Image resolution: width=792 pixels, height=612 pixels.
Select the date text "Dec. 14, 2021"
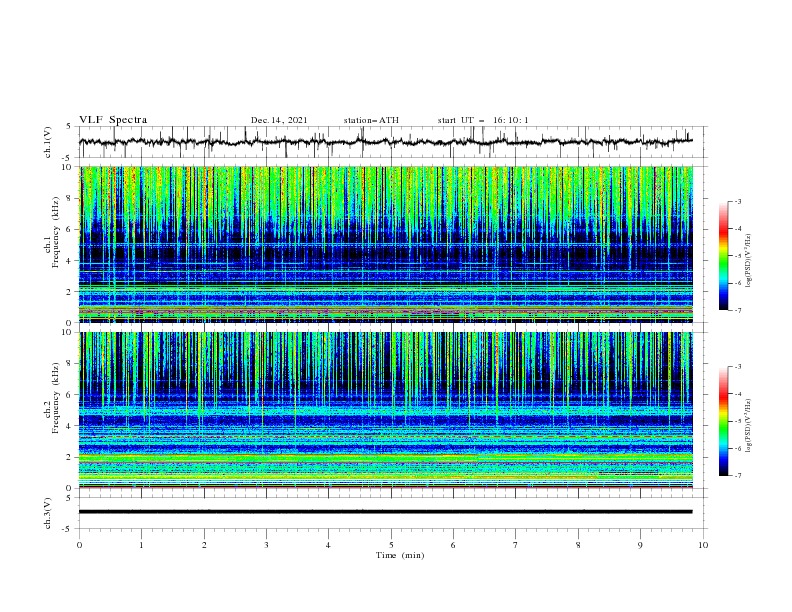[279, 120]
